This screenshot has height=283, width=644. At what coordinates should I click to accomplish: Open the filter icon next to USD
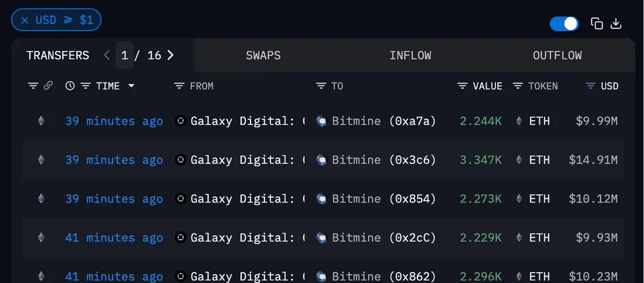591,86
